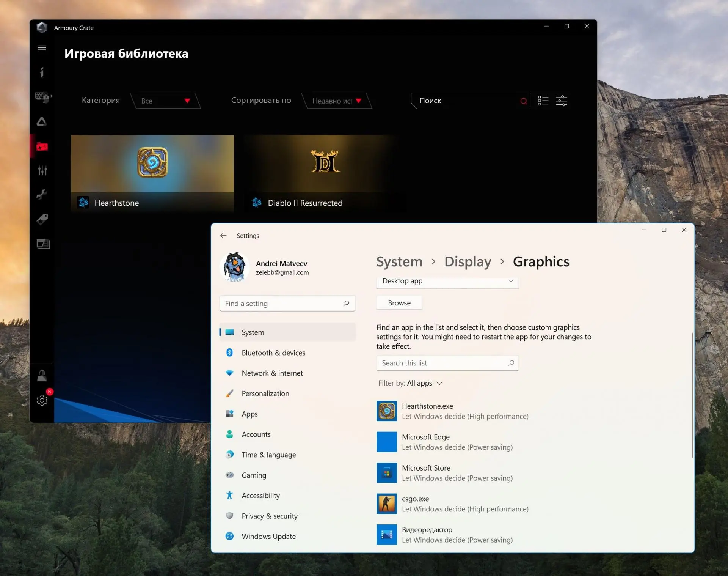Open Accessibility settings category
This screenshot has height=576, width=728.
[287, 496]
